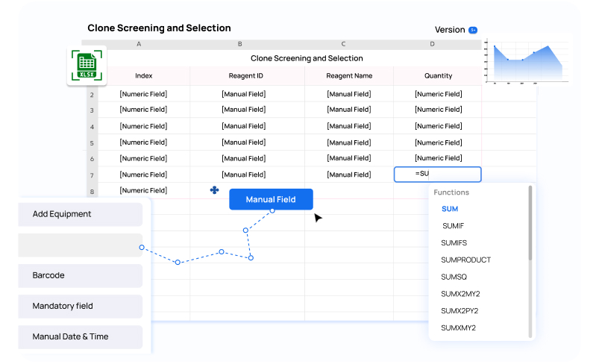Pick the Manual Date & Time option

81,336
